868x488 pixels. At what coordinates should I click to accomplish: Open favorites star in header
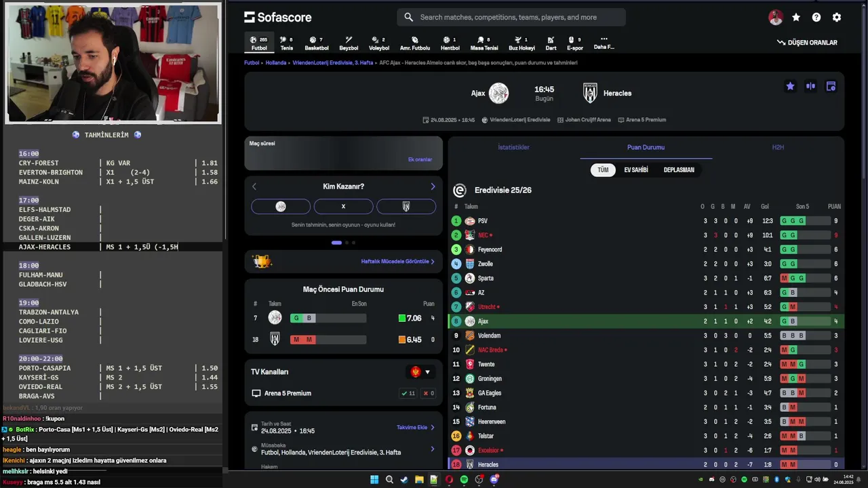point(796,18)
